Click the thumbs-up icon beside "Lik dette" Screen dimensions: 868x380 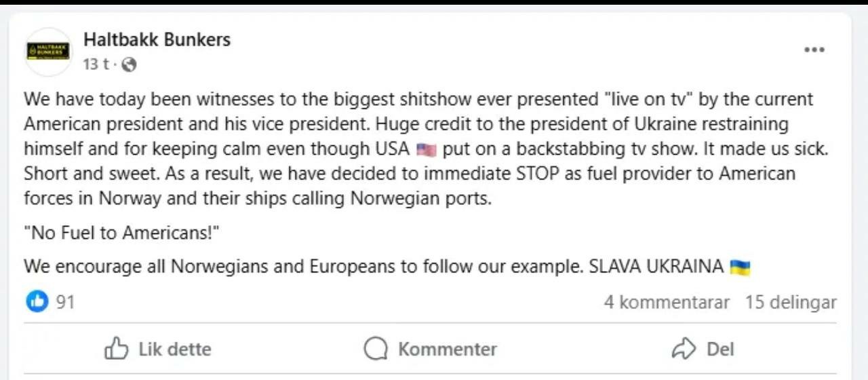[x=117, y=349]
